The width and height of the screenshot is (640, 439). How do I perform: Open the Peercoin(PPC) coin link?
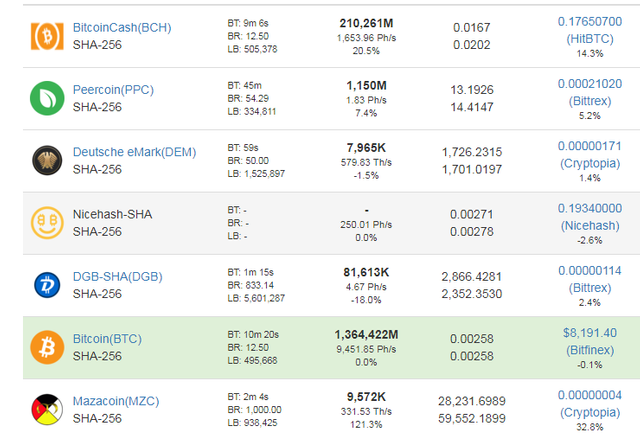[x=113, y=90]
